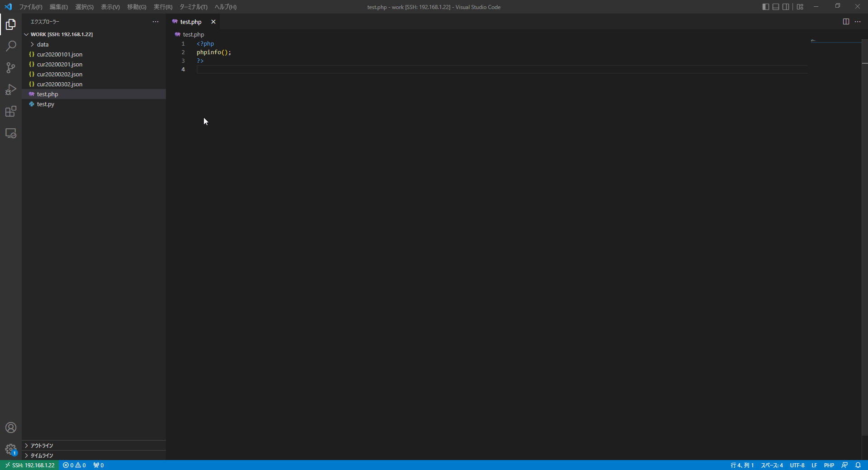Viewport: 868px width, 470px height.
Task: Open the Run and Debug view
Action: tap(11, 89)
